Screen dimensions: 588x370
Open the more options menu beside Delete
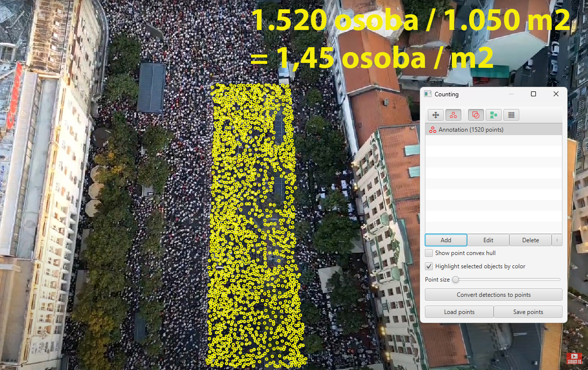557,240
